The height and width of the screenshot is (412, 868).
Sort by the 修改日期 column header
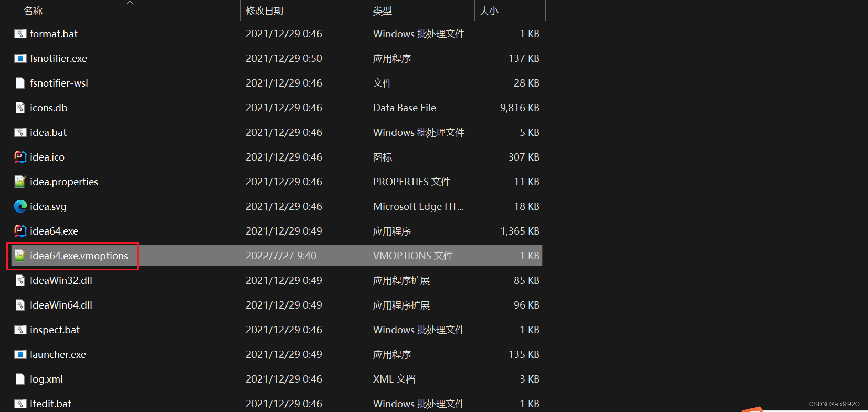coord(264,11)
